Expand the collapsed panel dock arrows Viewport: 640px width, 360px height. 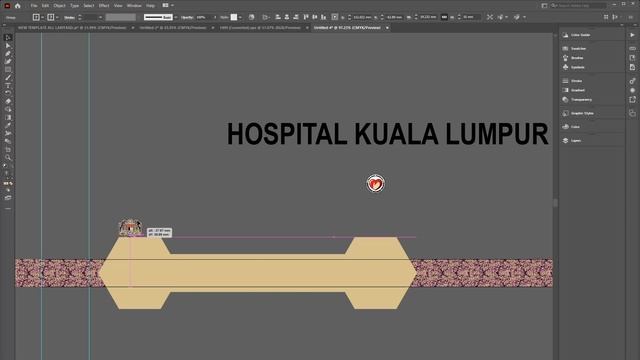point(622,25)
